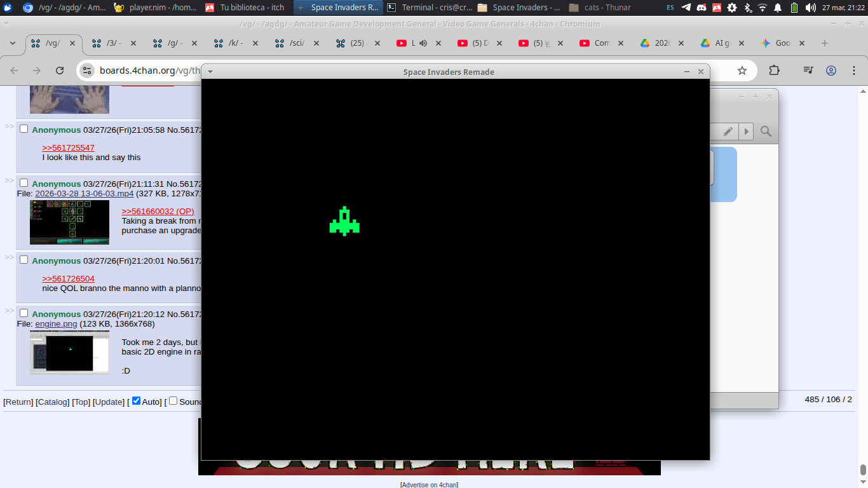Viewport: 868px width, 488px height.
Task: Click the battery status icon
Action: pyautogui.click(x=794, y=8)
